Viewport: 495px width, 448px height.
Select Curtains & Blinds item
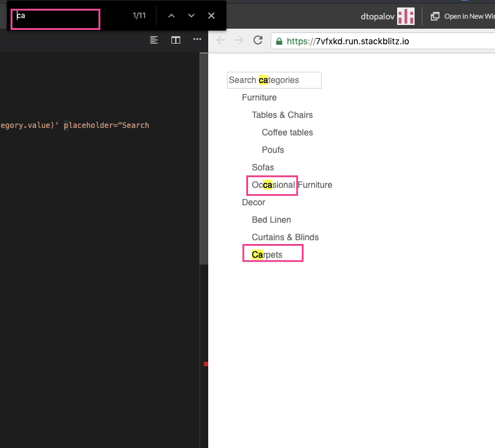pos(285,237)
